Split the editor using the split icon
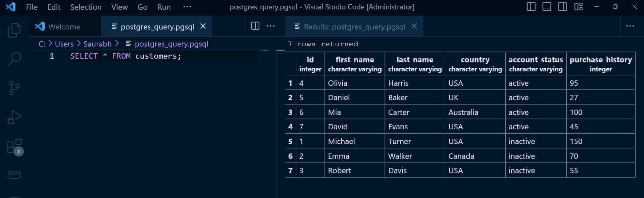Image resolution: width=644 pixels, height=198 pixels. [x=255, y=26]
